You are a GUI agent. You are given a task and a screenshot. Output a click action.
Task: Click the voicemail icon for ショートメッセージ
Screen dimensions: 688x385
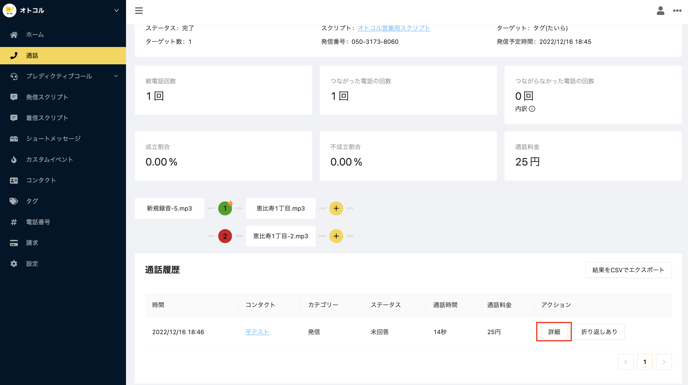(14, 139)
